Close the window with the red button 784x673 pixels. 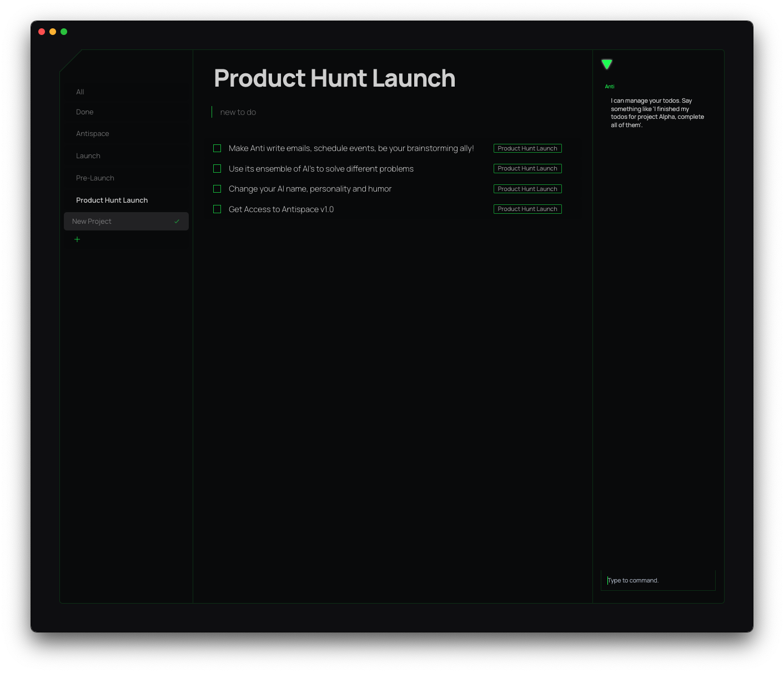(x=42, y=32)
